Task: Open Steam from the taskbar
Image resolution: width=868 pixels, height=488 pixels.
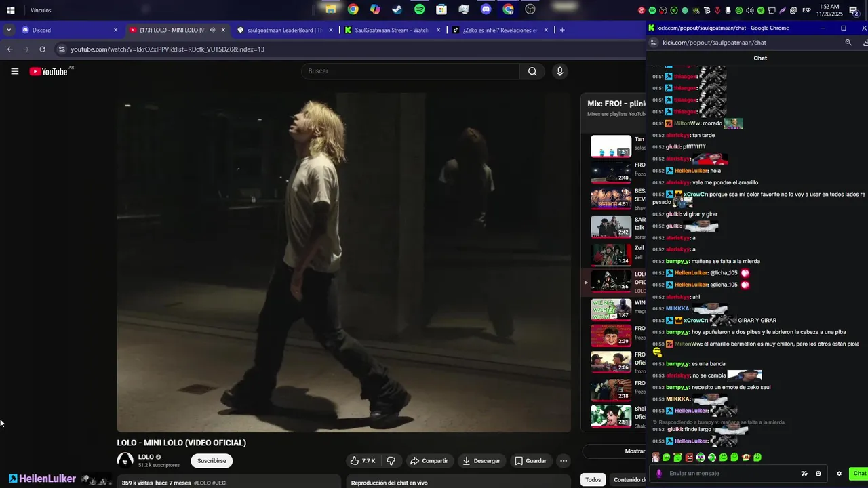Action: pyautogui.click(x=397, y=9)
